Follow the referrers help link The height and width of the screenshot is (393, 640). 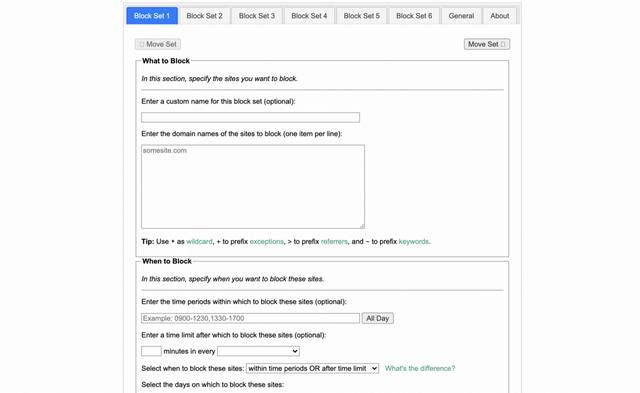(334, 242)
